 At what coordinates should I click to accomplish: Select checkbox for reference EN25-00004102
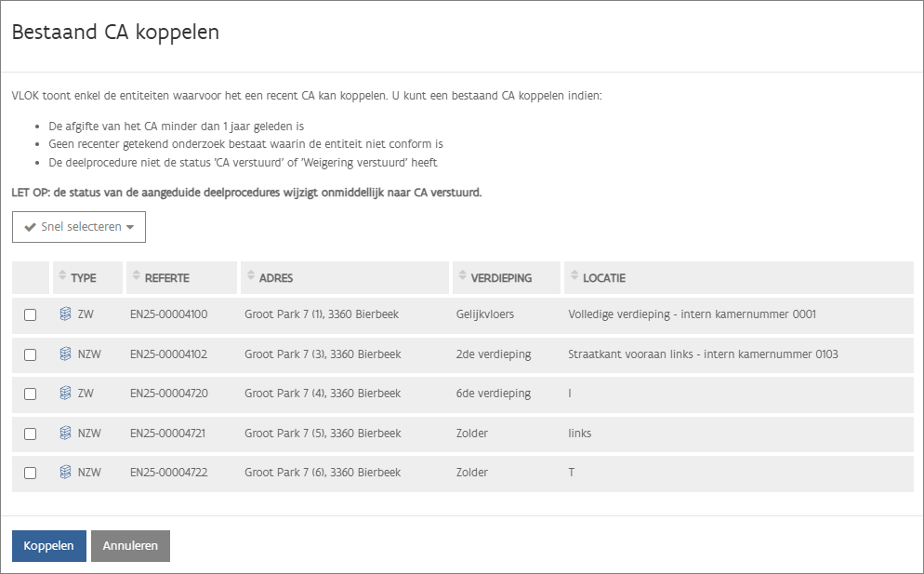tap(31, 354)
